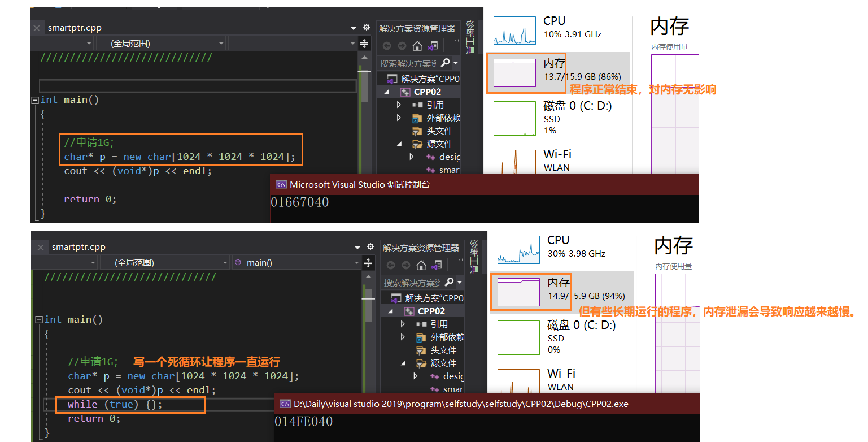Click home icon in lower Solution Explorer toolbar

421,265
